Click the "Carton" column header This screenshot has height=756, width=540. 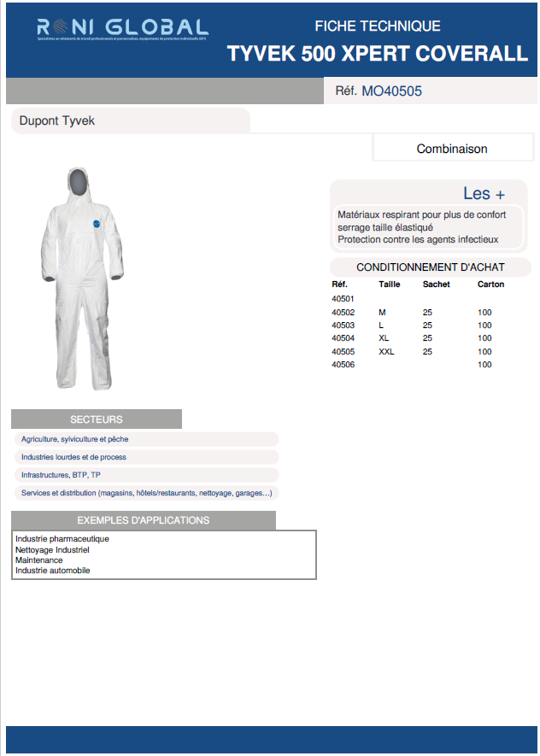(490, 284)
